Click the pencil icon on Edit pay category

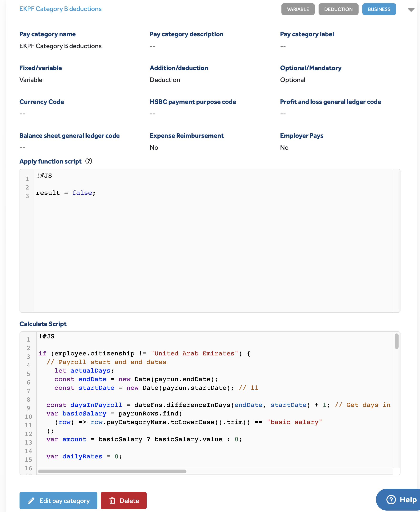point(31,501)
